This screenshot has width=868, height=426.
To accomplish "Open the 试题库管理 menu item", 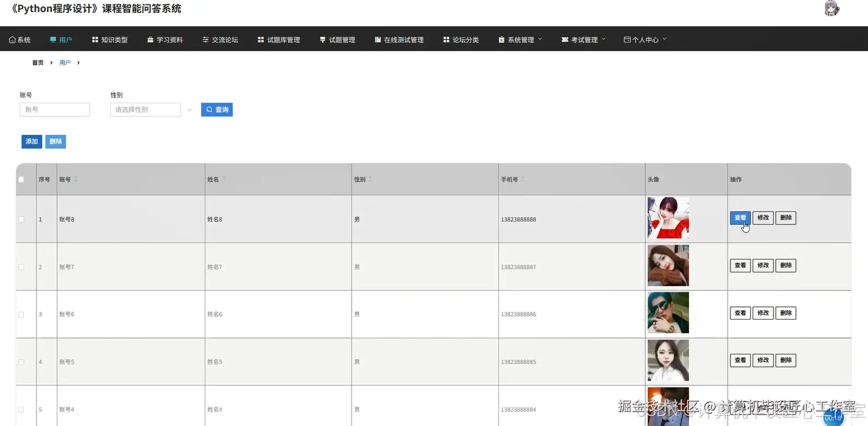I will pyautogui.click(x=279, y=40).
